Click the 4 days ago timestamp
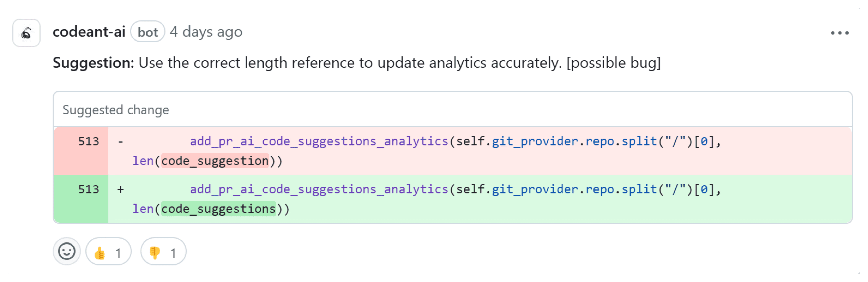Image resolution: width=868 pixels, height=282 pixels. [x=206, y=32]
